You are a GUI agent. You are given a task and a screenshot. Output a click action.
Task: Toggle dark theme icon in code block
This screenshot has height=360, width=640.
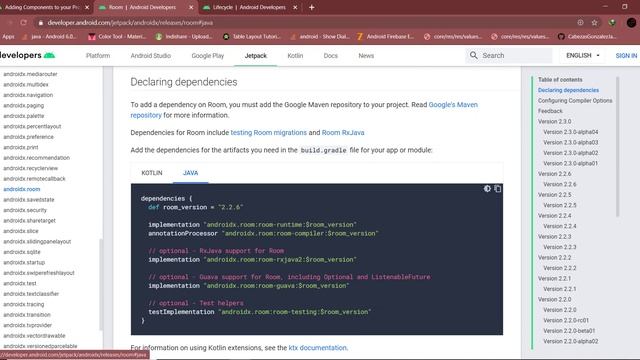(487, 189)
